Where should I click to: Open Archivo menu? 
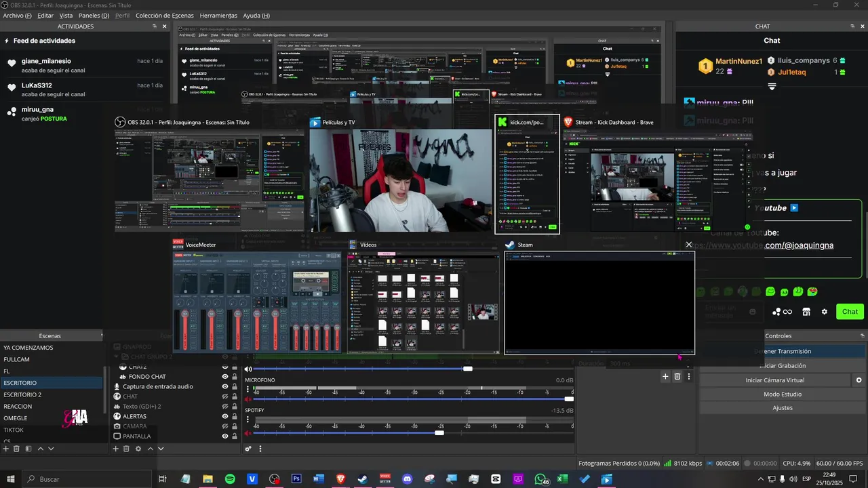coord(17,15)
